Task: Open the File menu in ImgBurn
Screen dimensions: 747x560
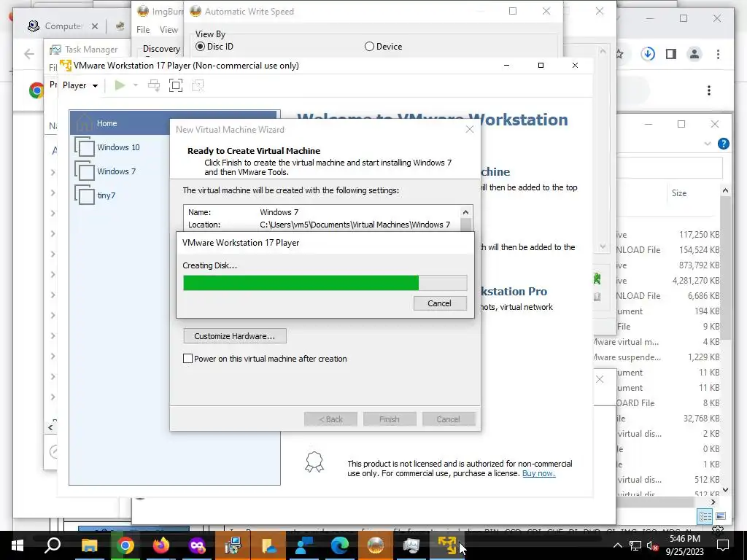Action: click(143, 29)
